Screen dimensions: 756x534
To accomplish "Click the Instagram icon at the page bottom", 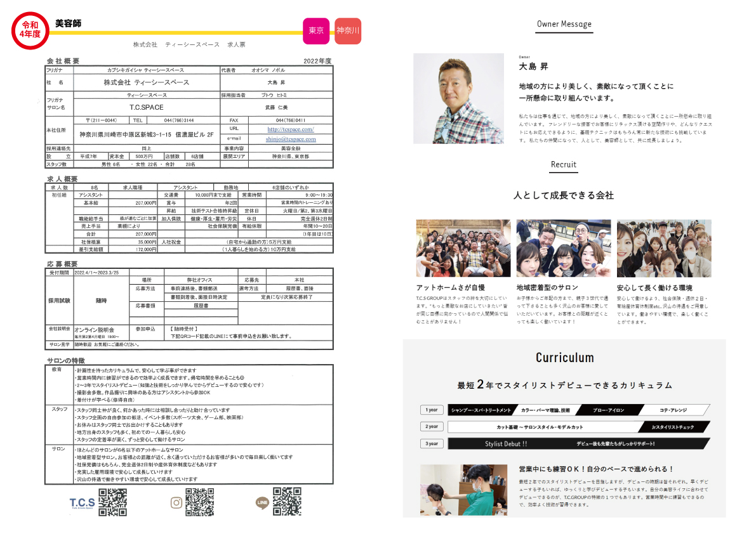I will coord(176,503).
